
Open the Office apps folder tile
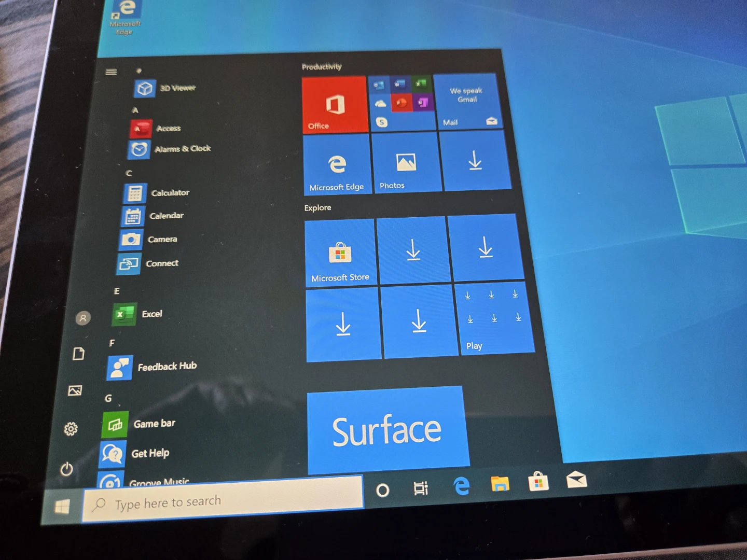coord(402,103)
